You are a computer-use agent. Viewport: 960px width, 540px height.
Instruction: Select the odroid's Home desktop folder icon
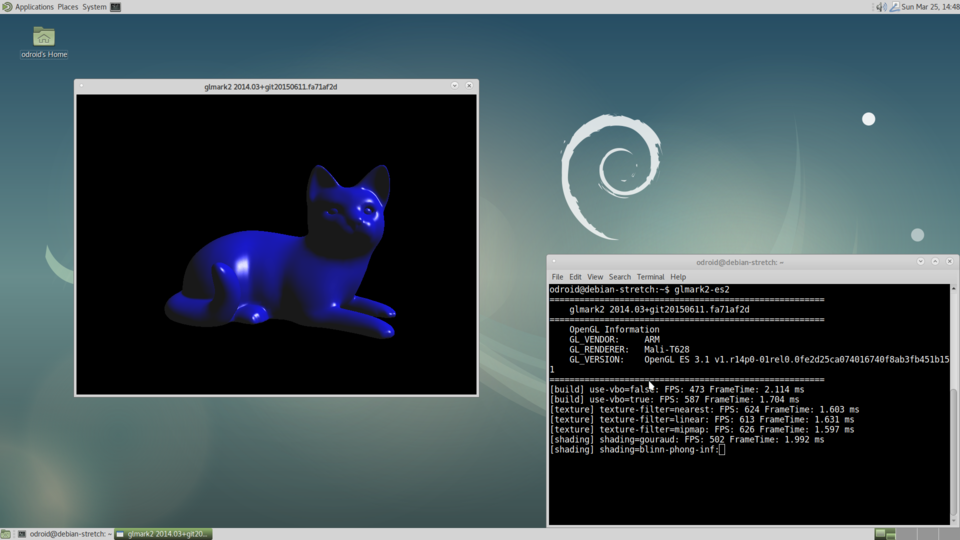point(43,42)
